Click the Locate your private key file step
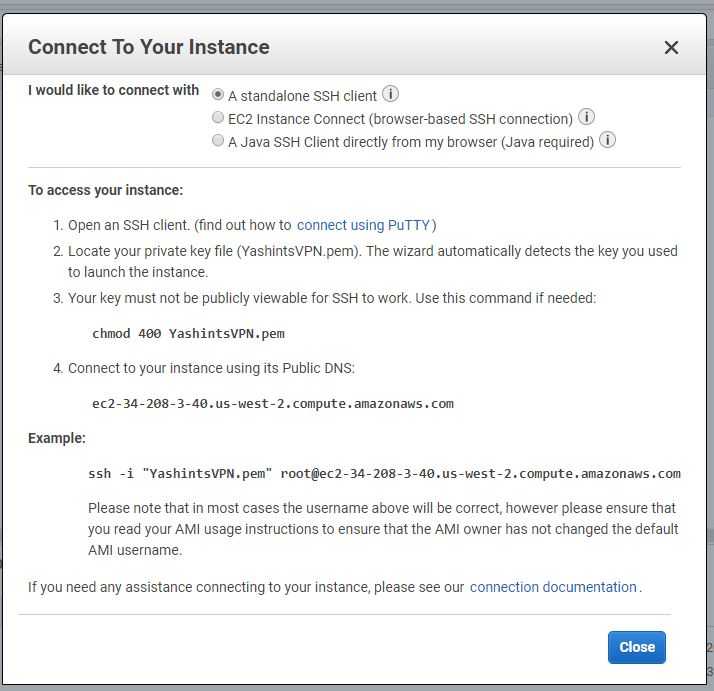714x691 pixels. 372,251
